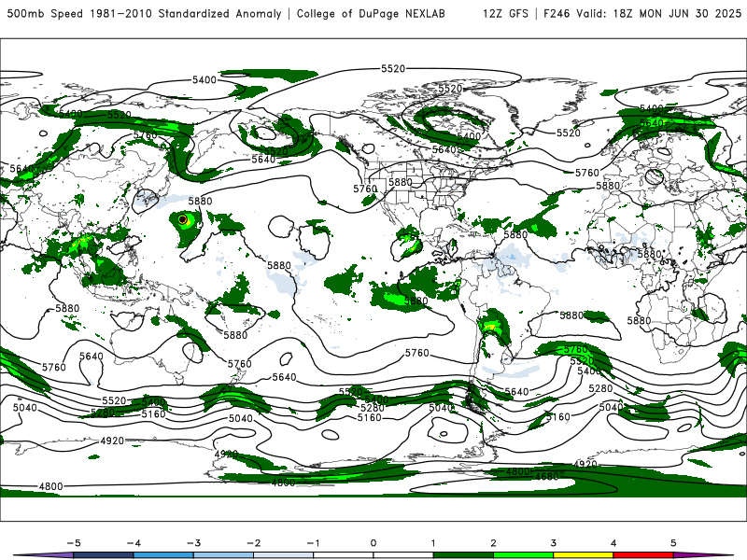
Task: Click the '-4' color bar tick label
Action: pyautogui.click(x=134, y=543)
